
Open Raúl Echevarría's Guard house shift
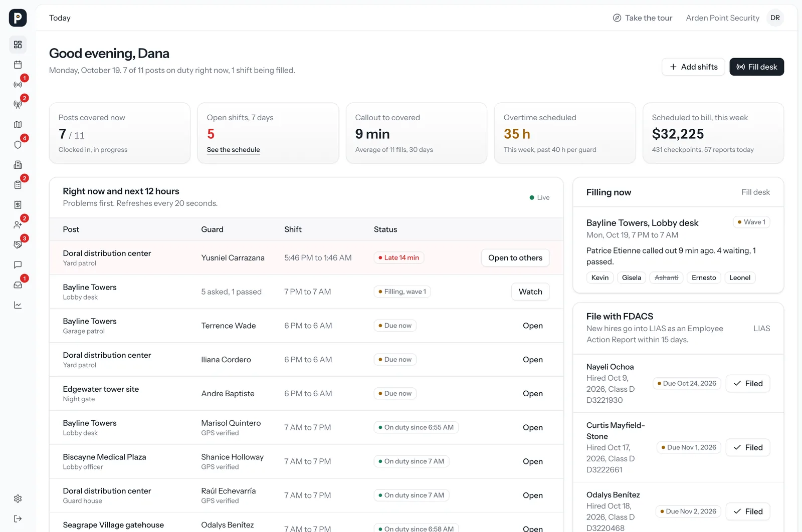click(532, 495)
